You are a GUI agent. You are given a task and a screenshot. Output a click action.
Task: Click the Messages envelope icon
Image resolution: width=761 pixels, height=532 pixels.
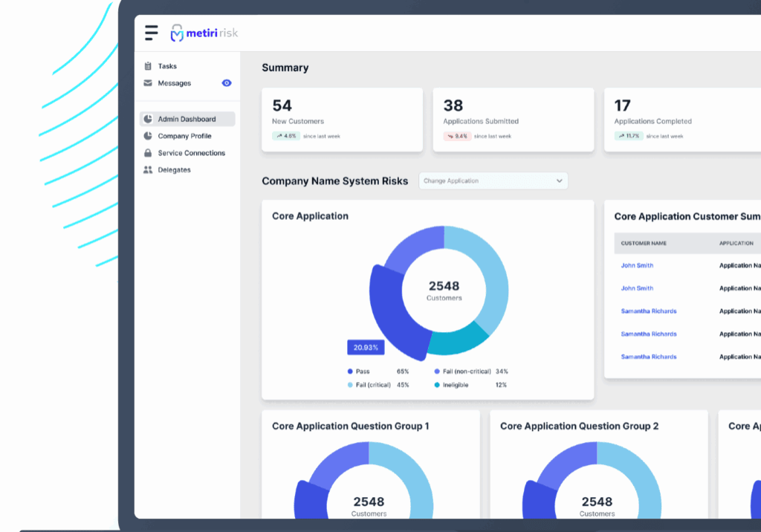point(148,83)
